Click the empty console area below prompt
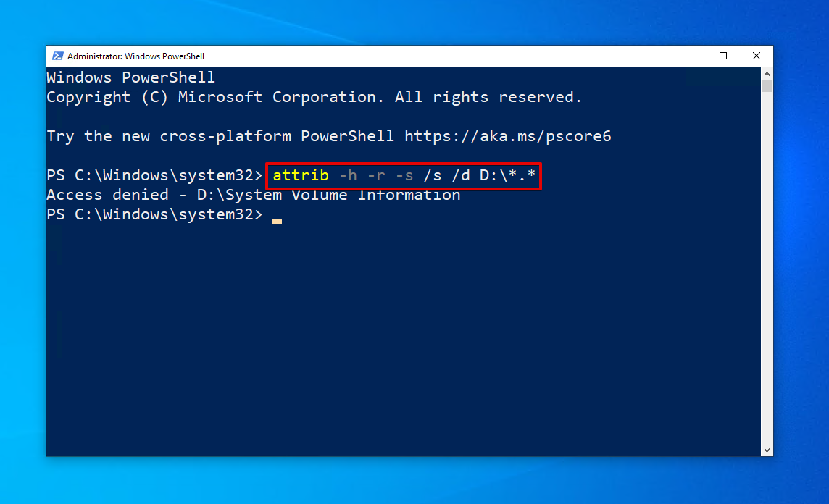This screenshot has height=504, width=829. tap(401, 338)
